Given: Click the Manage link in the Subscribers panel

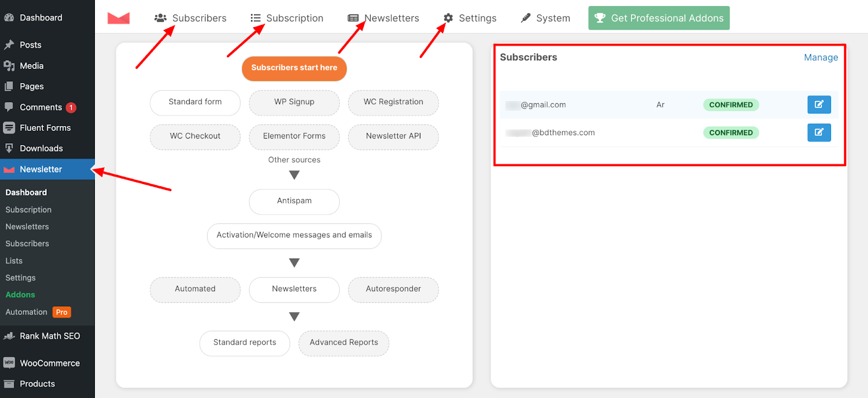Looking at the screenshot, I should [x=821, y=58].
